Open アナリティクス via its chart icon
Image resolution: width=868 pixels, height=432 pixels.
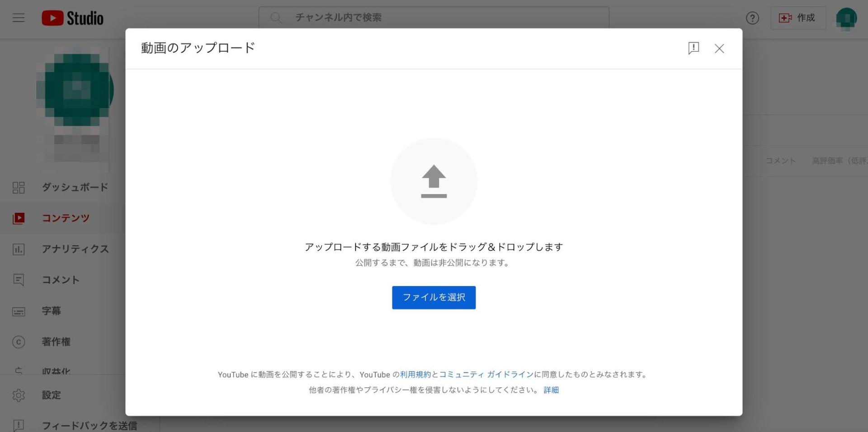[19, 249]
